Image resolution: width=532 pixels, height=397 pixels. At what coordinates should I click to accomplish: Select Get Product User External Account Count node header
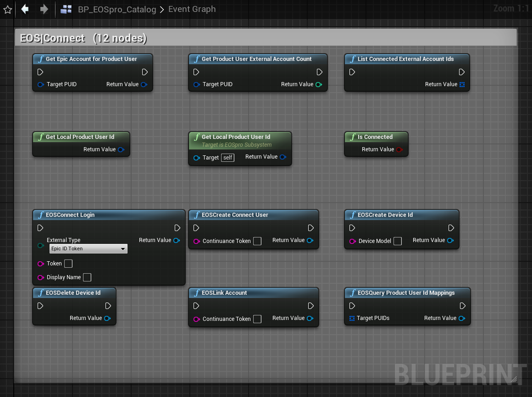point(258,59)
